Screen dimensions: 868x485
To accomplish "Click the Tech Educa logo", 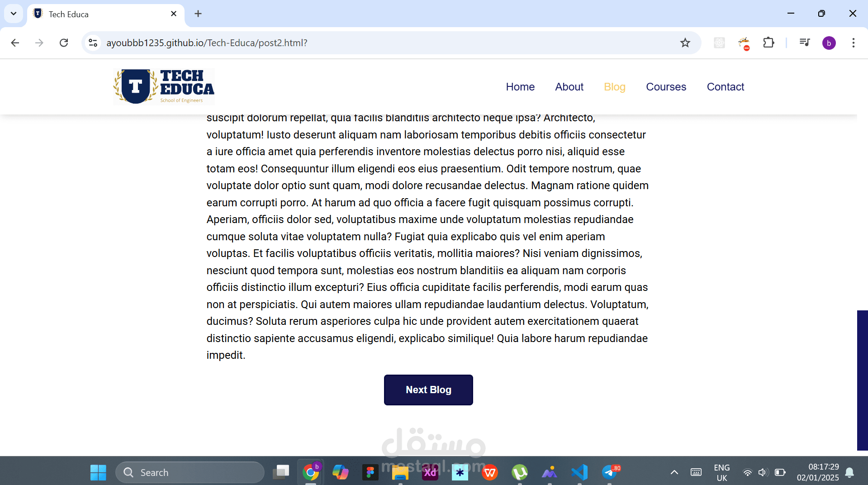I will pyautogui.click(x=164, y=86).
